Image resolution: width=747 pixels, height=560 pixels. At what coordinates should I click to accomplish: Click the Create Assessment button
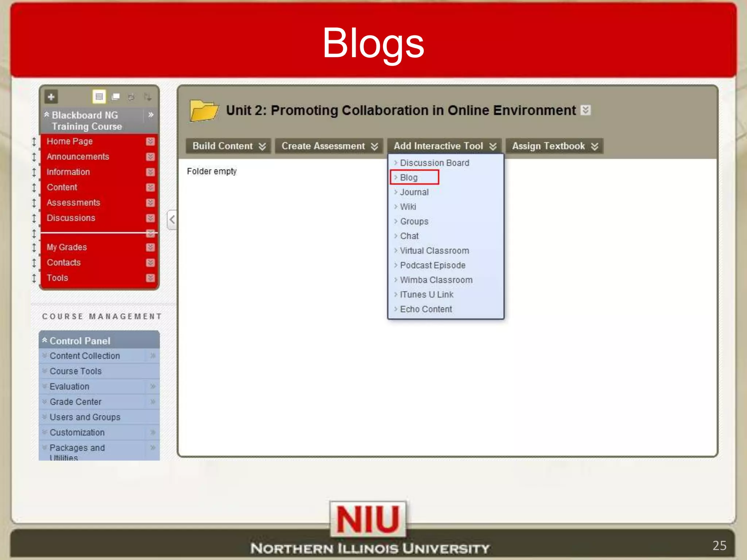tap(329, 146)
